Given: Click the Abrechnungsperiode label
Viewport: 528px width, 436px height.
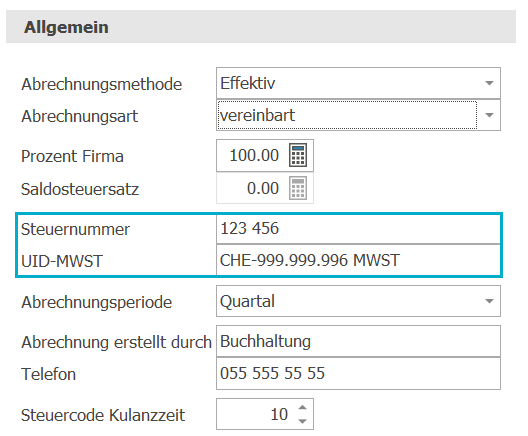Looking at the screenshot, I should pos(97,302).
